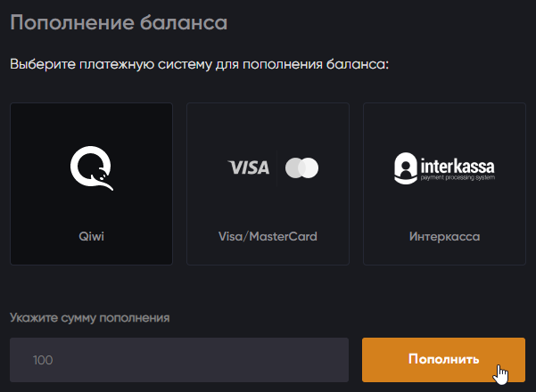Click the Interkassa person emblem icon
Screen dimensions: 536x392
click(x=406, y=167)
